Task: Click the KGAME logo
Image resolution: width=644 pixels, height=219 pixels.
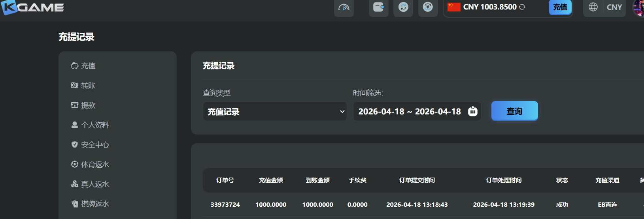Action: (32, 7)
